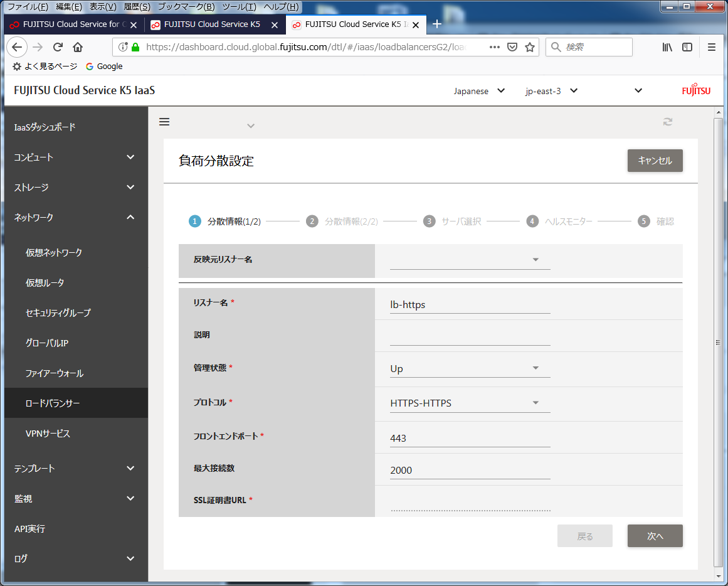Open the プロトコル HTTPS-HTTPS dropdown
728x586 pixels.
coord(470,403)
